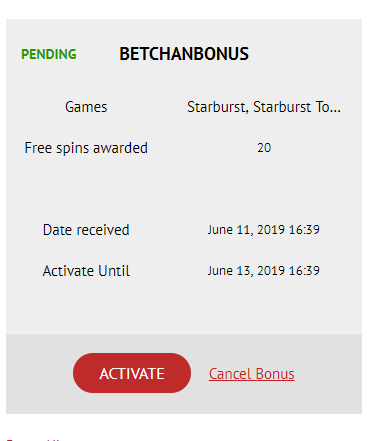Click the Cancel Bonus link
The width and height of the screenshot is (367, 441).
pyautogui.click(x=252, y=374)
